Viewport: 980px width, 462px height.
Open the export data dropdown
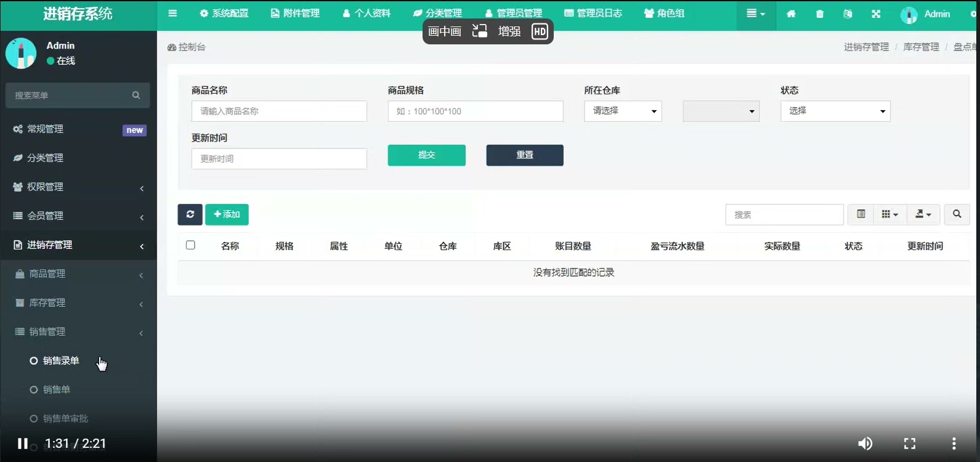[x=923, y=214]
